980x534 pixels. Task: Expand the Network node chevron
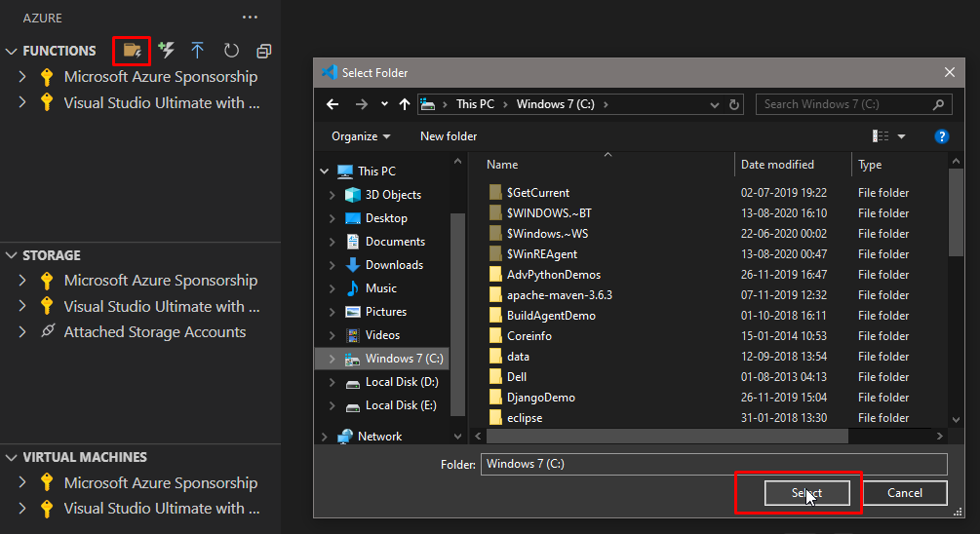[x=325, y=437]
